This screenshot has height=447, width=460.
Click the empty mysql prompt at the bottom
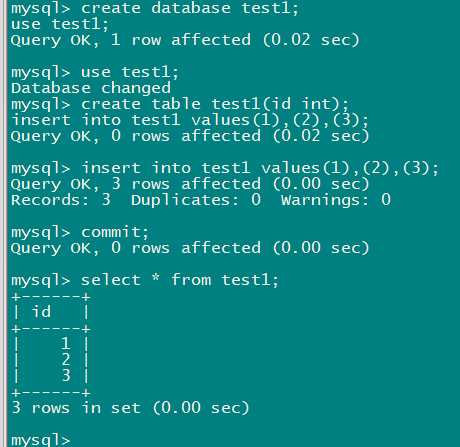click(x=41, y=440)
